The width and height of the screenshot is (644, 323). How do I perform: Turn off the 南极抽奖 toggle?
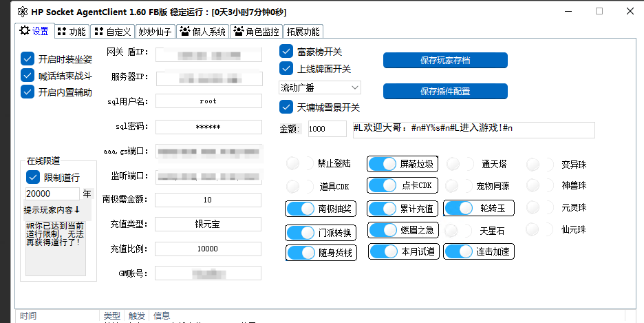tap(300, 209)
